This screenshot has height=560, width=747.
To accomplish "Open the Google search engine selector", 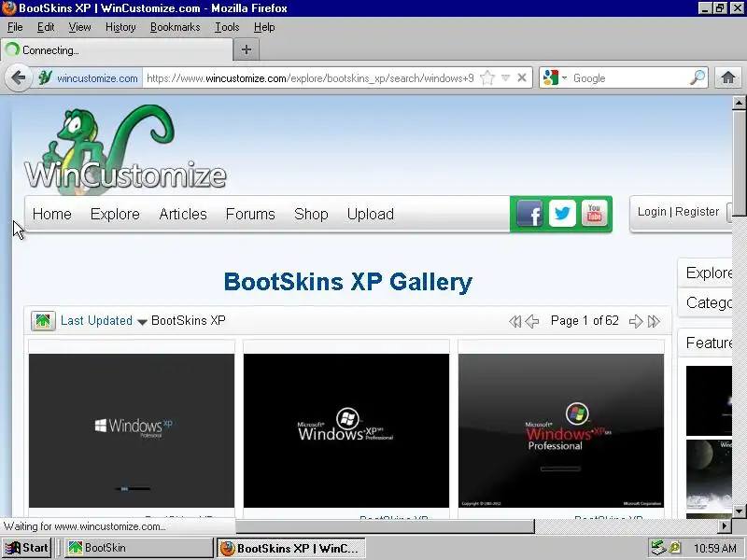I will click(x=555, y=77).
